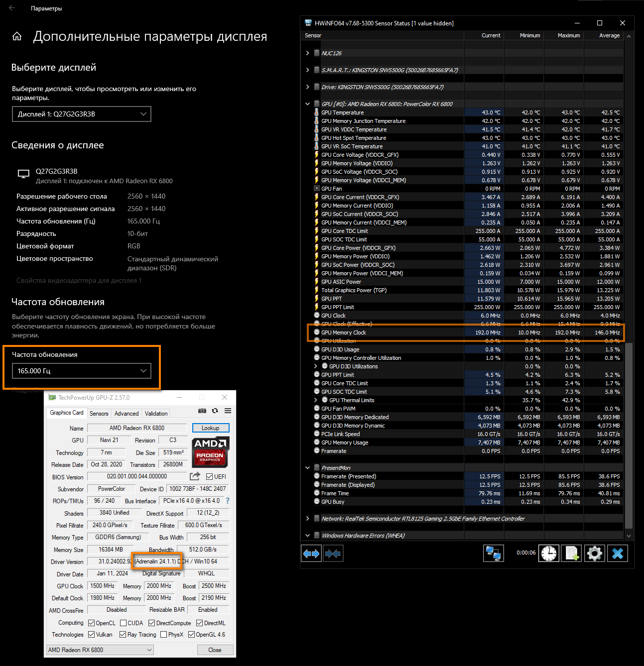
Task: Click the blue X icon in HWiNFO toolbar
Action: [618, 554]
